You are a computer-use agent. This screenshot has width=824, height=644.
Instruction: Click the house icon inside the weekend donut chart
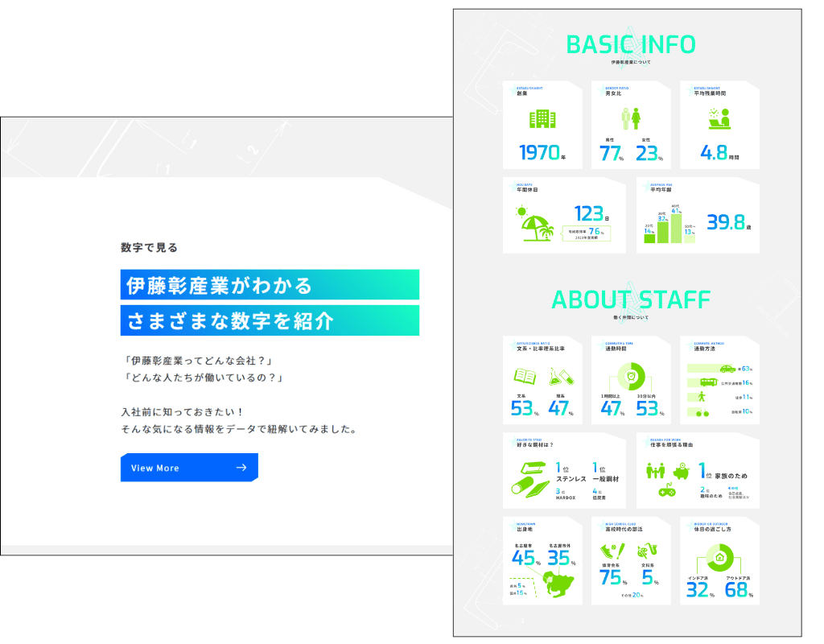point(719,555)
